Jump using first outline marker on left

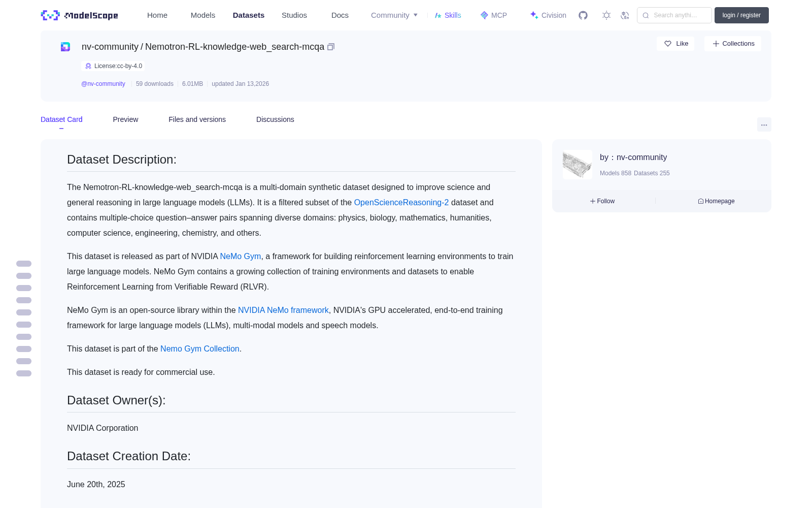pos(24,264)
